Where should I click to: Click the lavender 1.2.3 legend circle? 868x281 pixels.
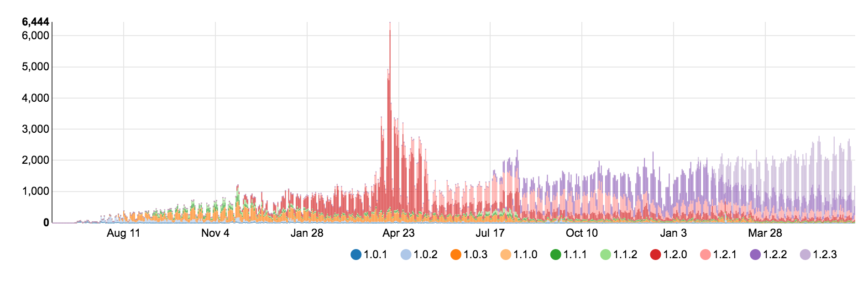[x=805, y=255]
